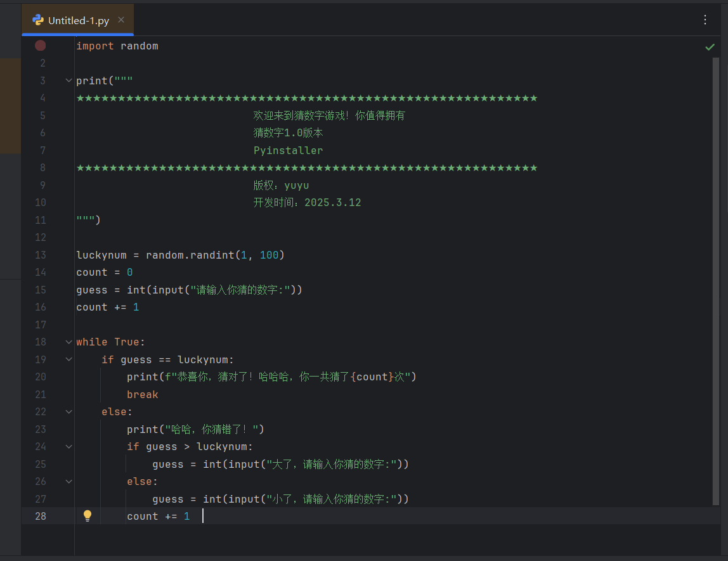Screen dimensions: 728x561
Task: Fold the while True loop
Action: click(68, 342)
